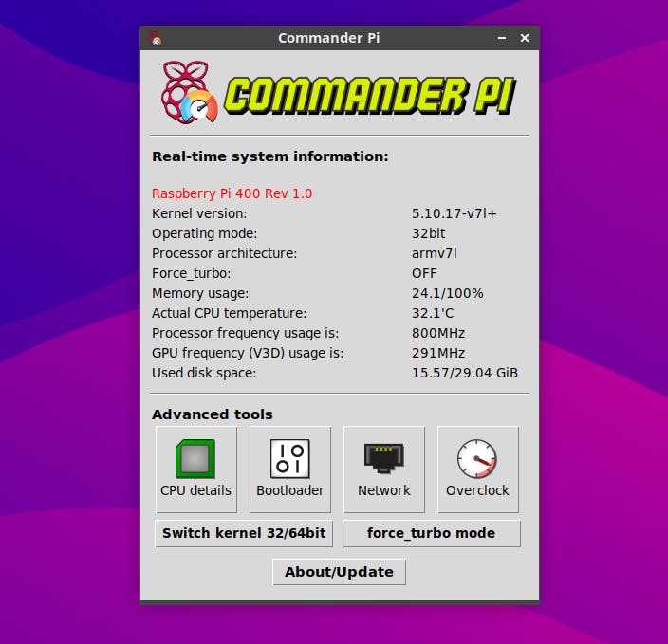Open the CPU details tool
This screenshot has height=644, width=668.
pyautogui.click(x=196, y=469)
